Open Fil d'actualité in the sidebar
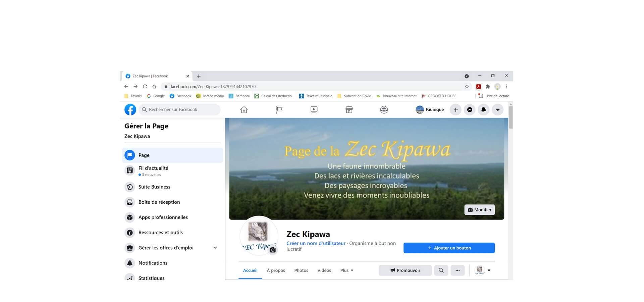 pos(172,171)
